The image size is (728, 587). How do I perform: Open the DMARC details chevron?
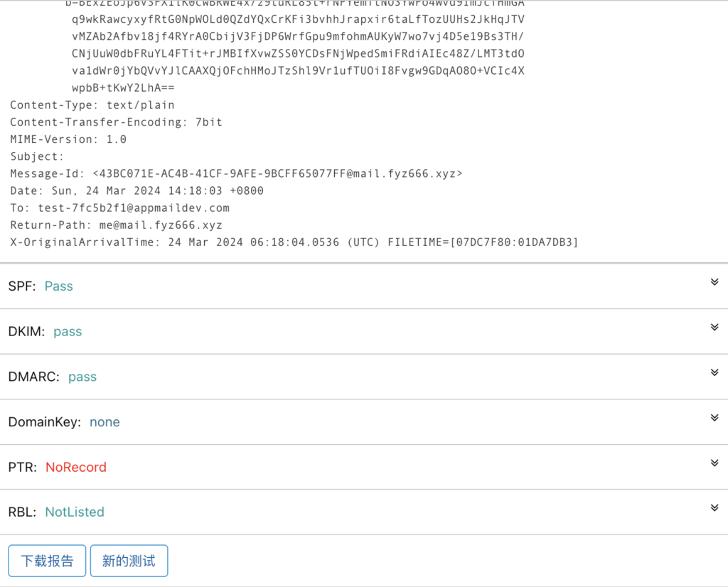click(714, 372)
